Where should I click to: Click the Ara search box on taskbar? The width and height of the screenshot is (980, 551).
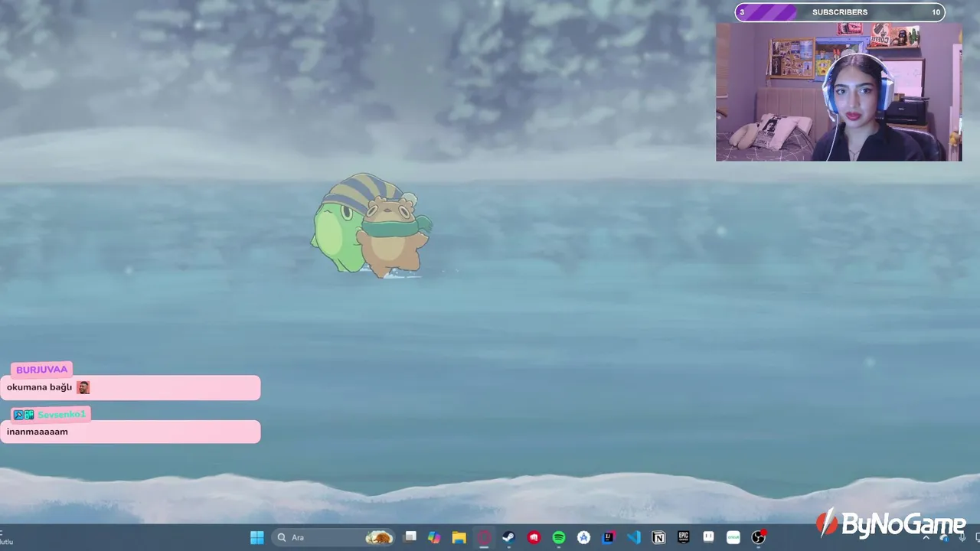pyautogui.click(x=334, y=537)
